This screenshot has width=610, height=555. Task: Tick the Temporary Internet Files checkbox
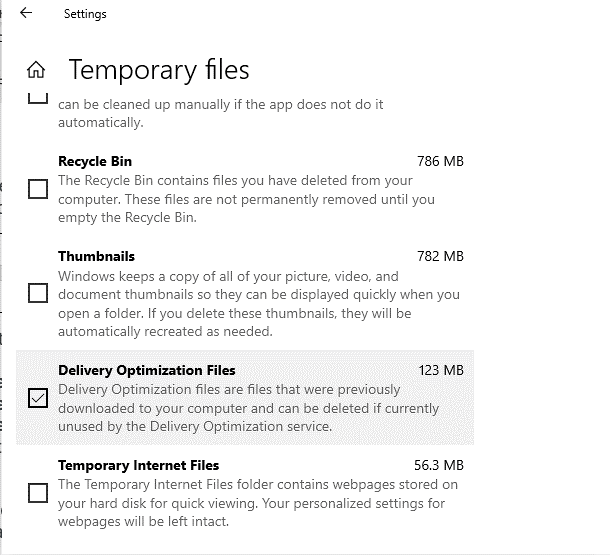pyautogui.click(x=38, y=493)
